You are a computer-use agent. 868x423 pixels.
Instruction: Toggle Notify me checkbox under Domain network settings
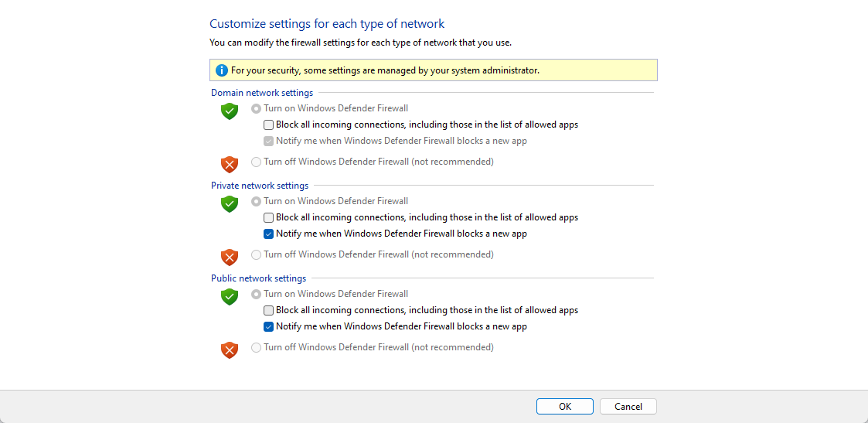pyautogui.click(x=268, y=141)
